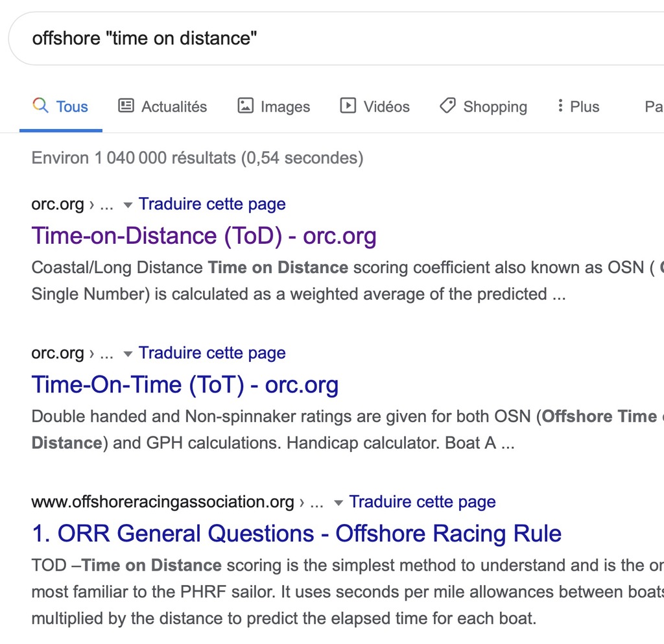The height and width of the screenshot is (644, 664).
Task: Click the Actualités news icon
Action: 126,105
